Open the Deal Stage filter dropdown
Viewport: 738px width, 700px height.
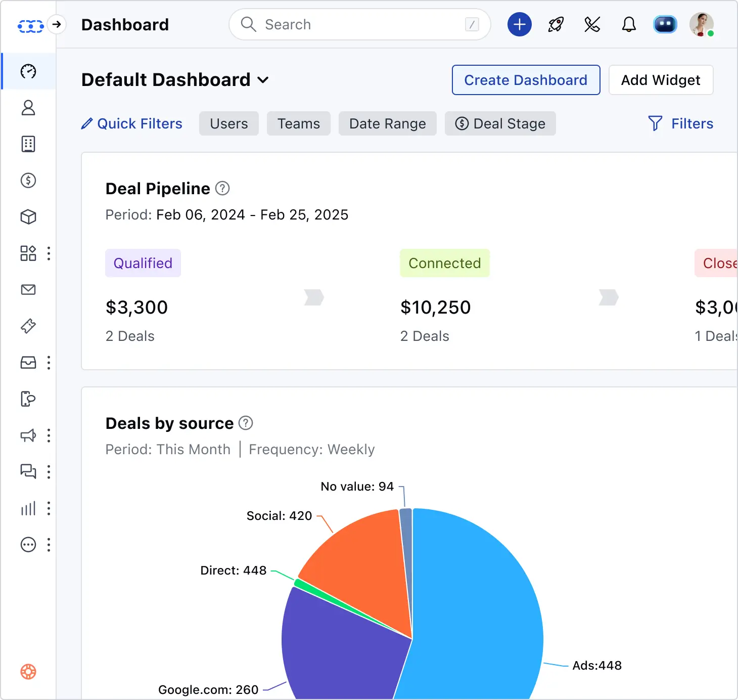click(500, 123)
